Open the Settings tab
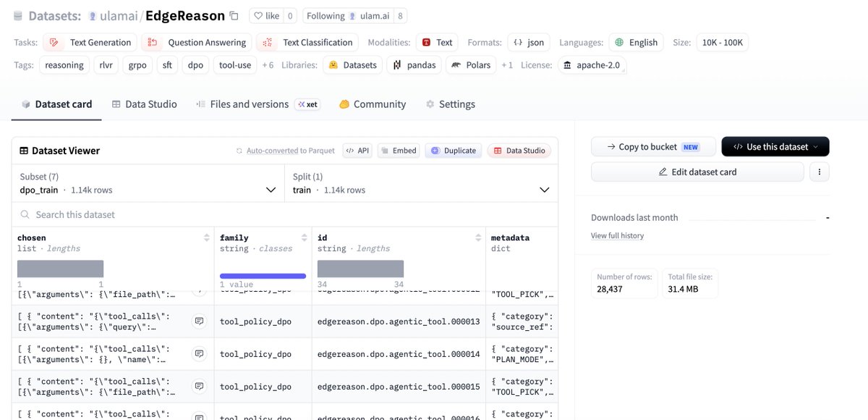This screenshot has height=420, width=868. click(451, 104)
